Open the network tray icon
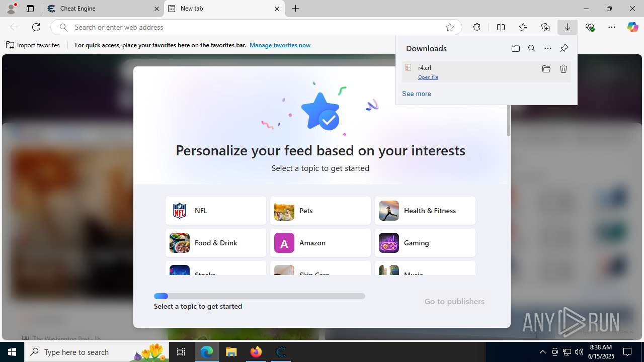The width and height of the screenshot is (644, 362). pyautogui.click(x=567, y=352)
